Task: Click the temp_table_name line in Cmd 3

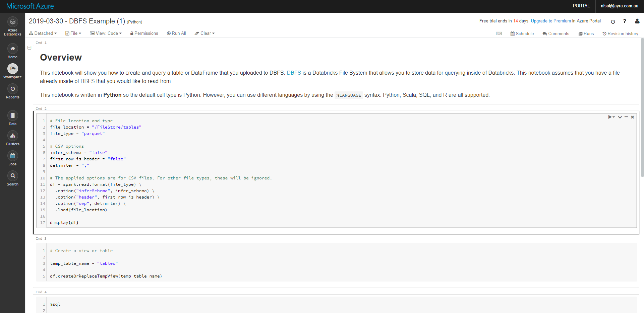Action: (x=84, y=263)
